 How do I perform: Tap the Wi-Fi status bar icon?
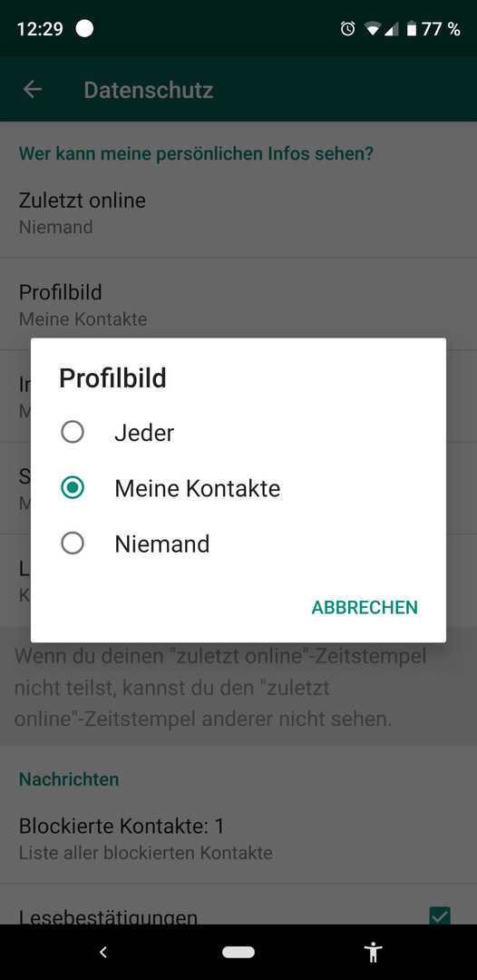(x=373, y=29)
